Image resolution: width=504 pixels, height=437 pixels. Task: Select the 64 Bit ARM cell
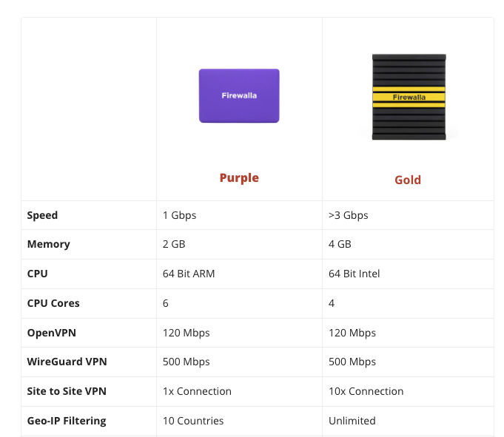tap(189, 274)
